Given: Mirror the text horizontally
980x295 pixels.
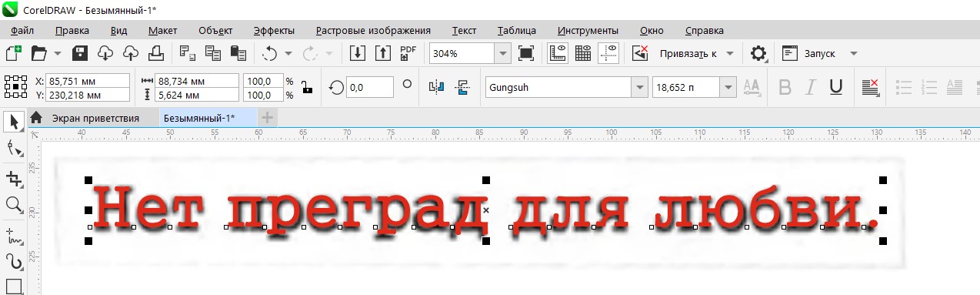Looking at the screenshot, I should point(437,88).
